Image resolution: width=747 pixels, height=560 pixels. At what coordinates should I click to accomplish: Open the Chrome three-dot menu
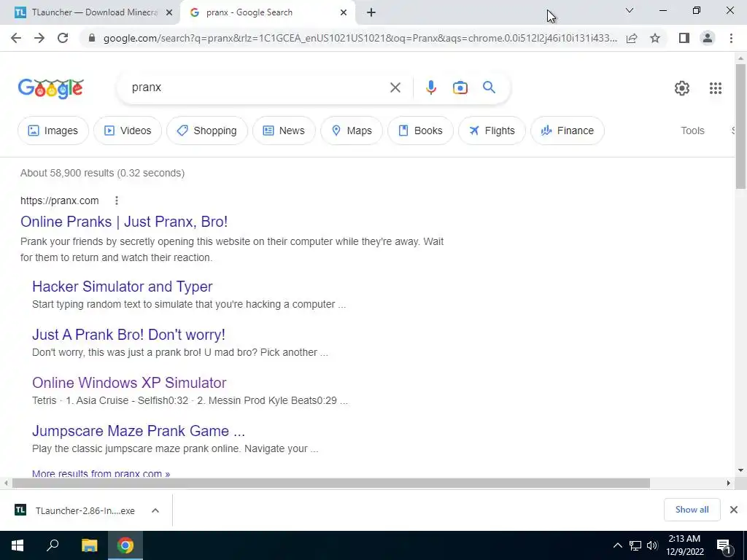731,38
